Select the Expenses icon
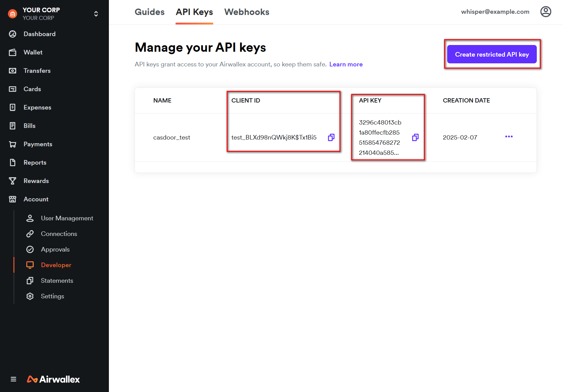Screen dimensions: 568x392 (x=13, y=107)
